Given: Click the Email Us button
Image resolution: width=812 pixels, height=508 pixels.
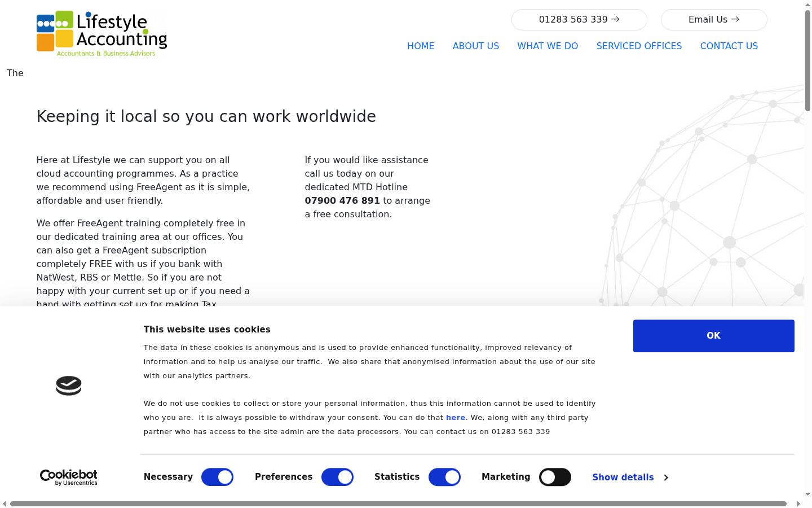Looking at the screenshot, I should click(714, 20).
